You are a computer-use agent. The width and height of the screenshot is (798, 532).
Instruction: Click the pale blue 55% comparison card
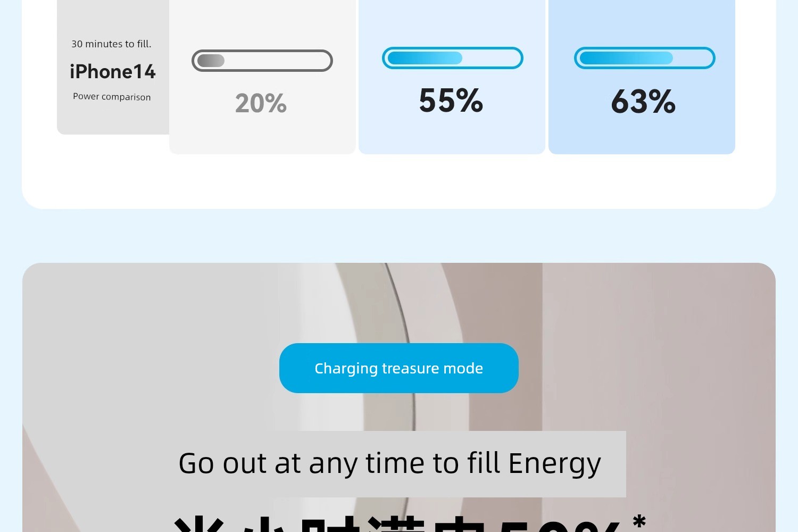(452, 77)
